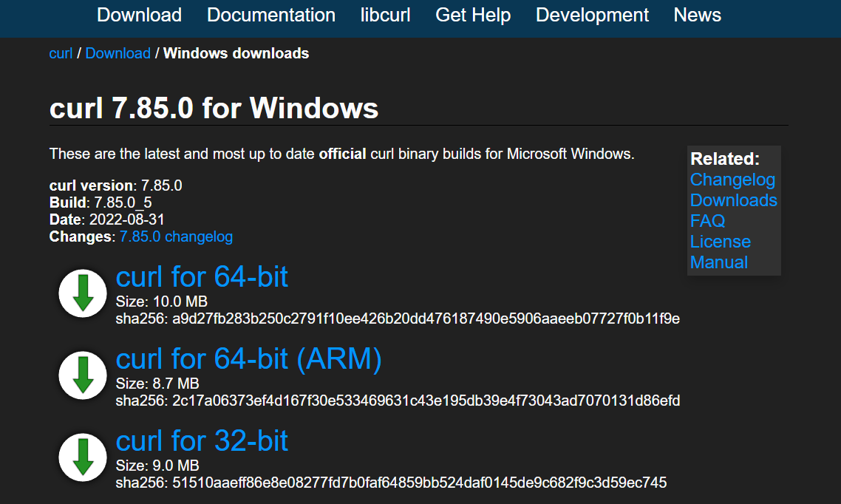Viewport: 841px width, 504px height.
Task: Select the 'curl for 32-bit' download link
Action: click(x=202, y=440)
